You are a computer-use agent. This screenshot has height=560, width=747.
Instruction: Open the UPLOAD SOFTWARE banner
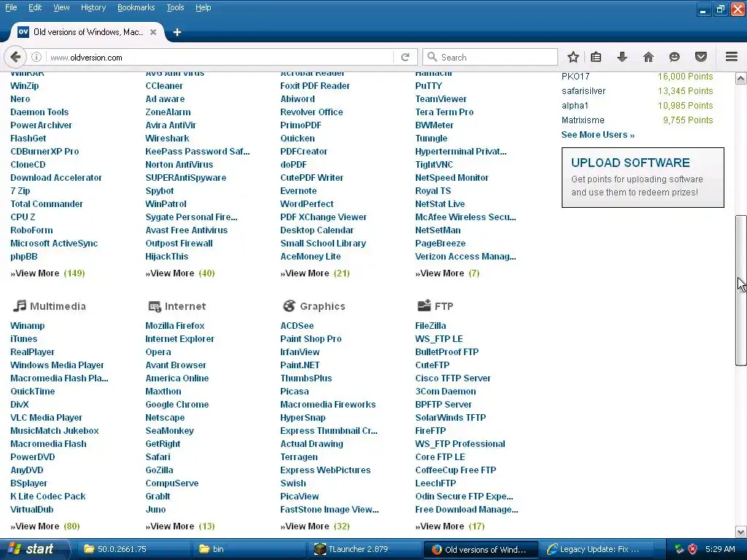point(643,177)
